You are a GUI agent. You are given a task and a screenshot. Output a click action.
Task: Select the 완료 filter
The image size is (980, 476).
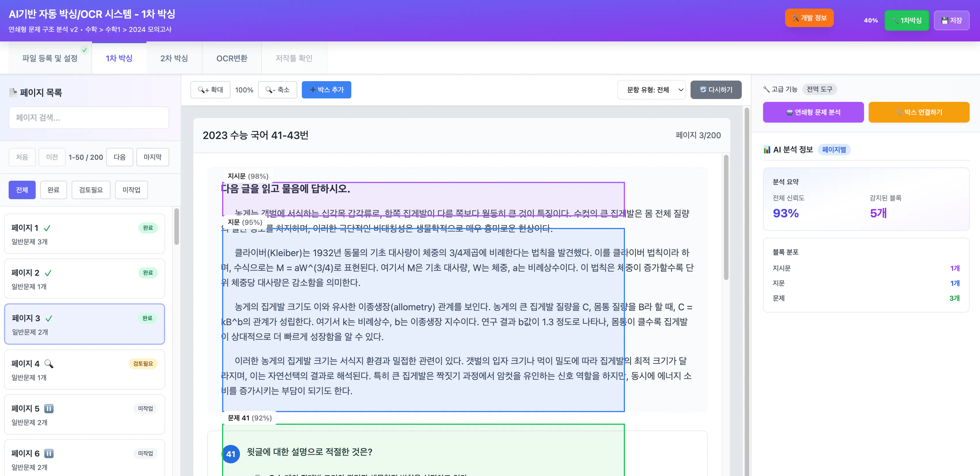pyautogui.click(x=53, y=190)
